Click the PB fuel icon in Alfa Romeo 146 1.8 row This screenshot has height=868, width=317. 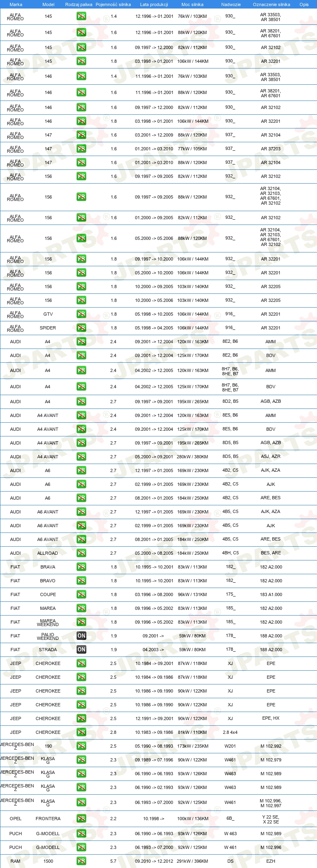click(x=81, y=121)
